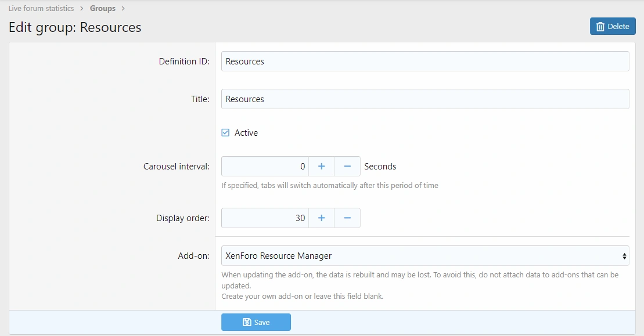Image resolution: width=644 pixels, height=336 pixels.
Task: Click into the Title text field
Action: tap(424, 99)
